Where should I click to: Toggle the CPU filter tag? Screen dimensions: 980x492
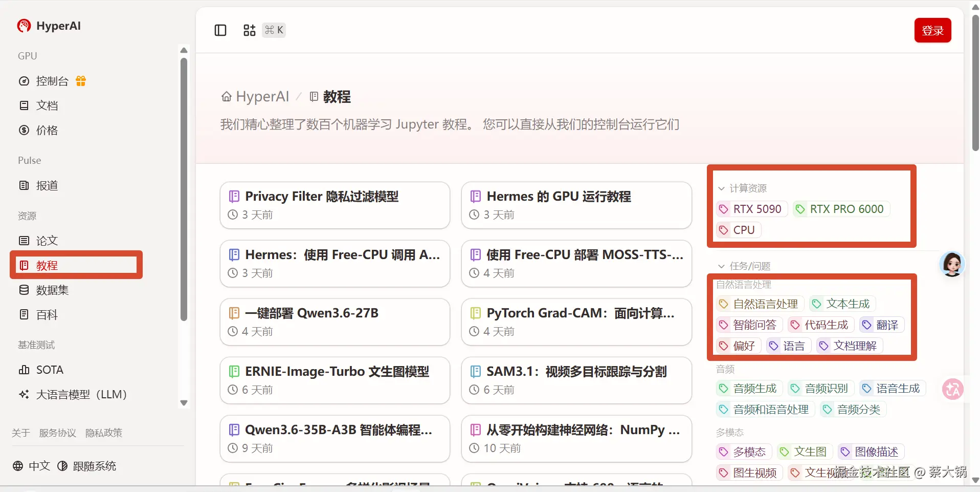coord(738,230)
